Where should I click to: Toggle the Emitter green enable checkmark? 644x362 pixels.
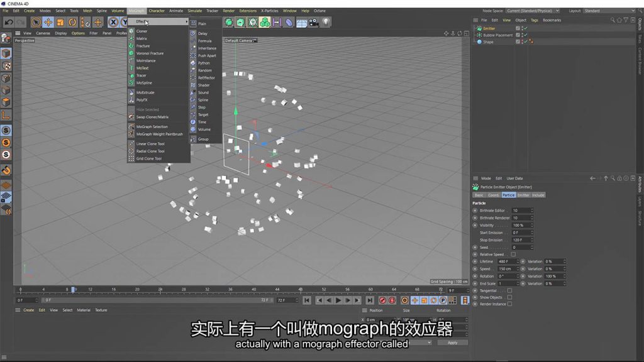(x=525, y=28)
